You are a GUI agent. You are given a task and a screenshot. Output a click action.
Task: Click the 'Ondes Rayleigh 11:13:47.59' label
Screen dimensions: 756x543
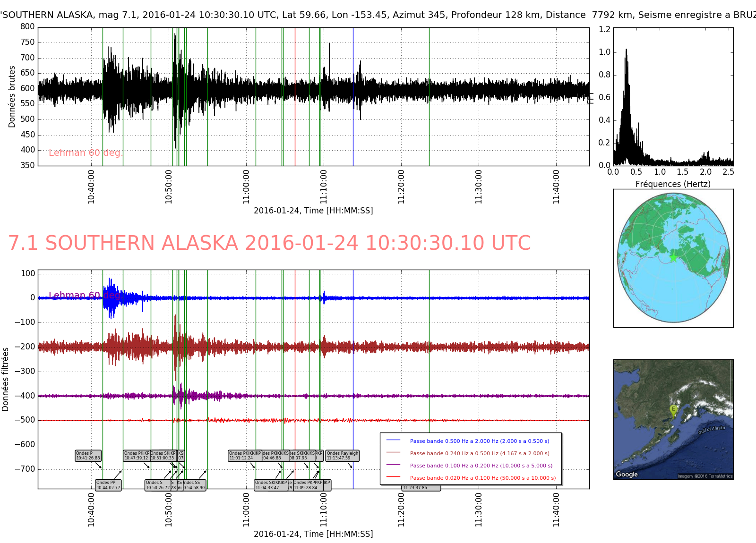pyautogui.click(x=343, y=456)
